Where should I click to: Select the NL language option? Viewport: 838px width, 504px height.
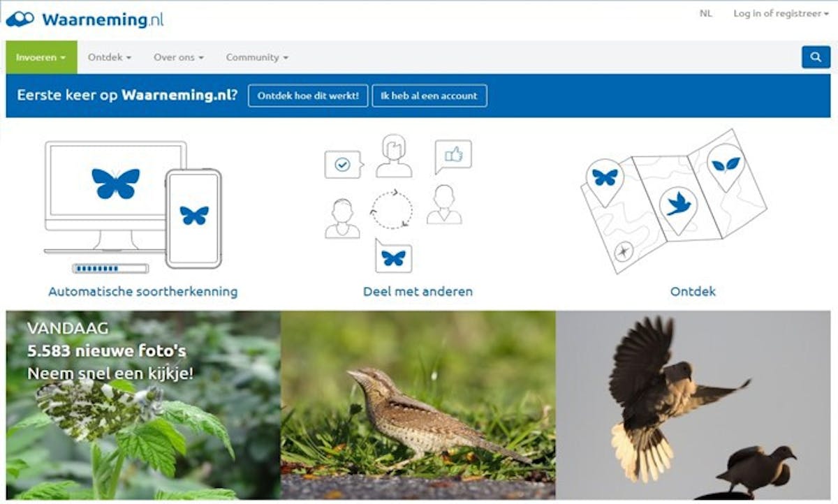coord(706,13)
